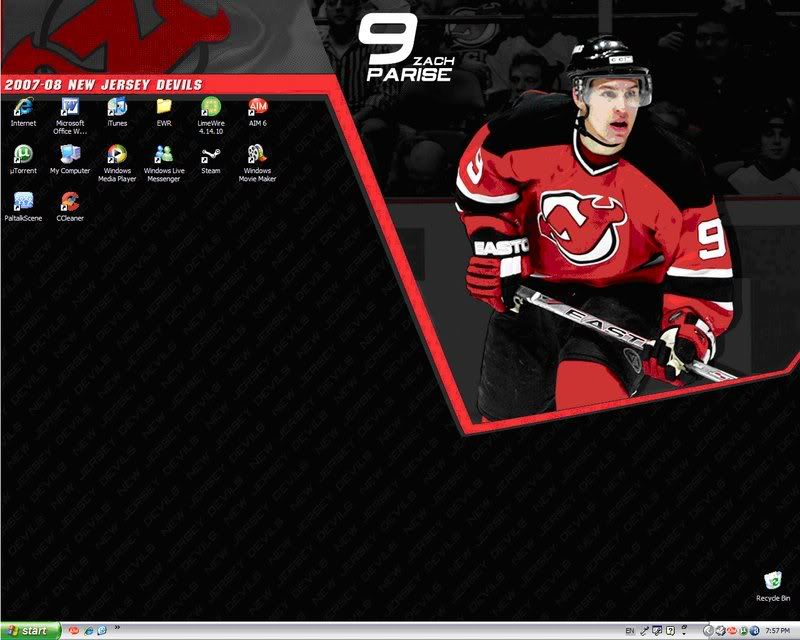800x640 pixels.
Task: Click the µTorrent icon in the system tray
Action: click(x=743, y=631)
